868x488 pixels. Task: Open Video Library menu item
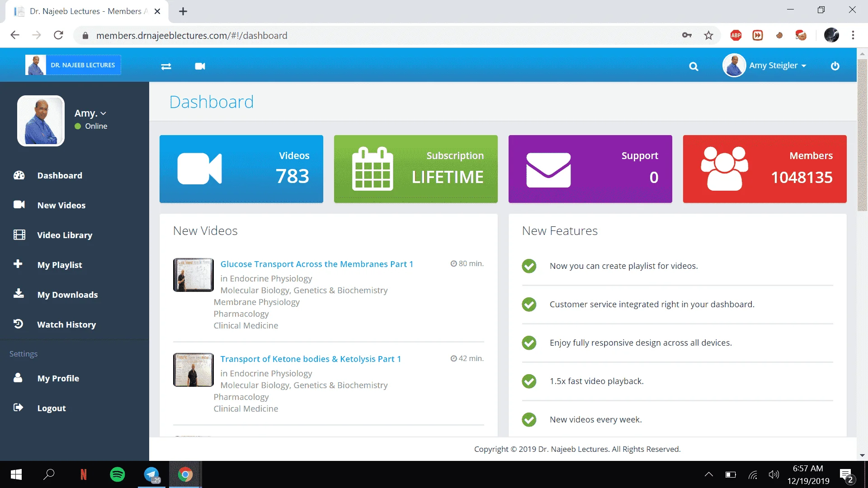pos(65,235)
